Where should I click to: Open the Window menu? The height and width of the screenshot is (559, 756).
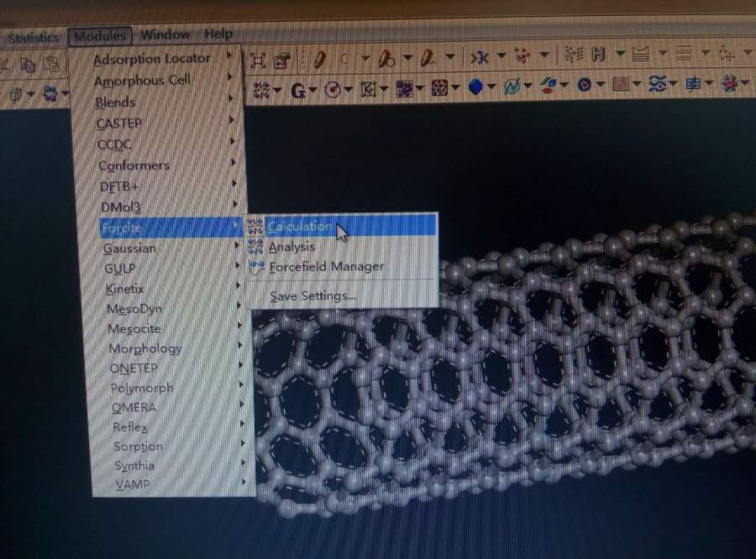[x=165, y=34]
